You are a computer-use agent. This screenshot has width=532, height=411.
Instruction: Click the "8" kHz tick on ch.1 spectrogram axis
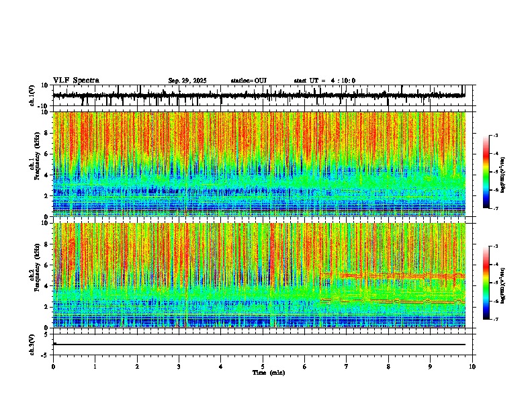click(46, 133)
